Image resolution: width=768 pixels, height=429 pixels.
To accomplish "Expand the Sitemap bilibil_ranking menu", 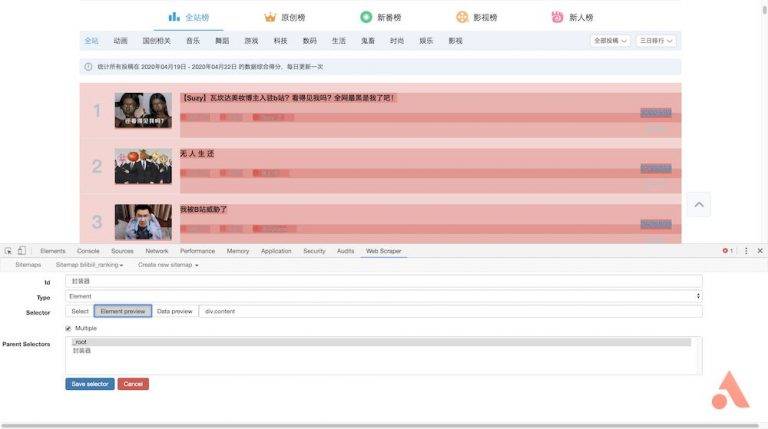I will tap(89, 265).
